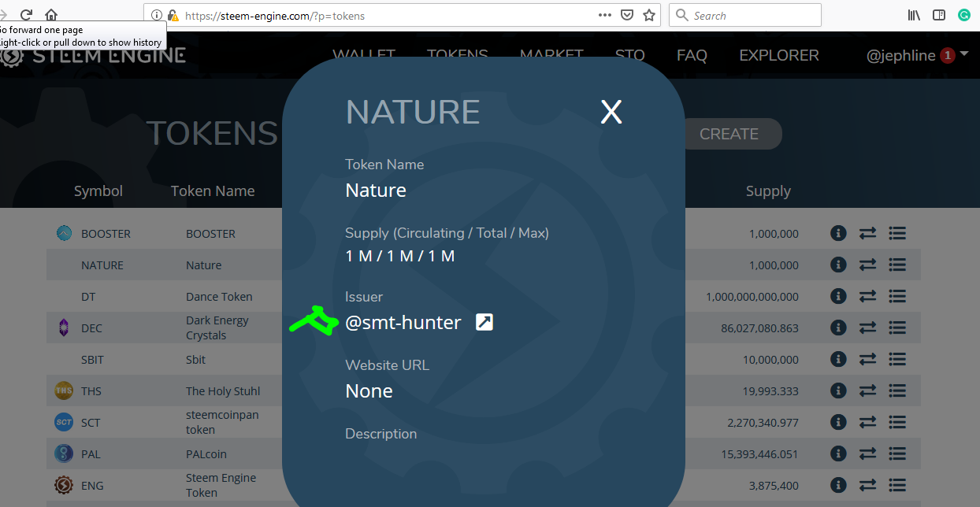Show the browser sidebars

939,15
